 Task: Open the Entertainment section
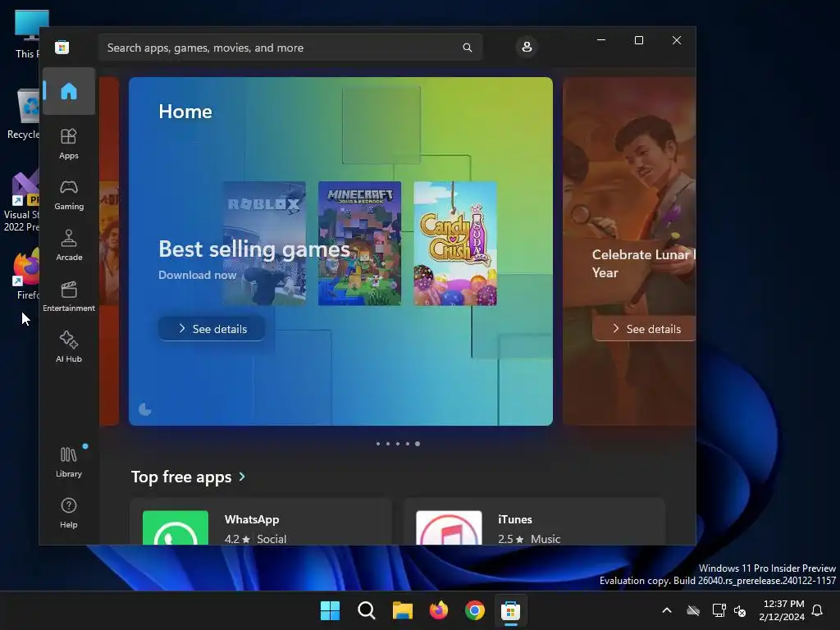(69, 296)
